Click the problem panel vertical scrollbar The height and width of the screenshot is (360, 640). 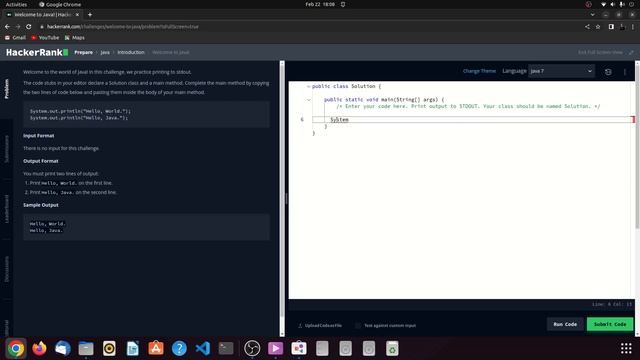click(282, 191)
